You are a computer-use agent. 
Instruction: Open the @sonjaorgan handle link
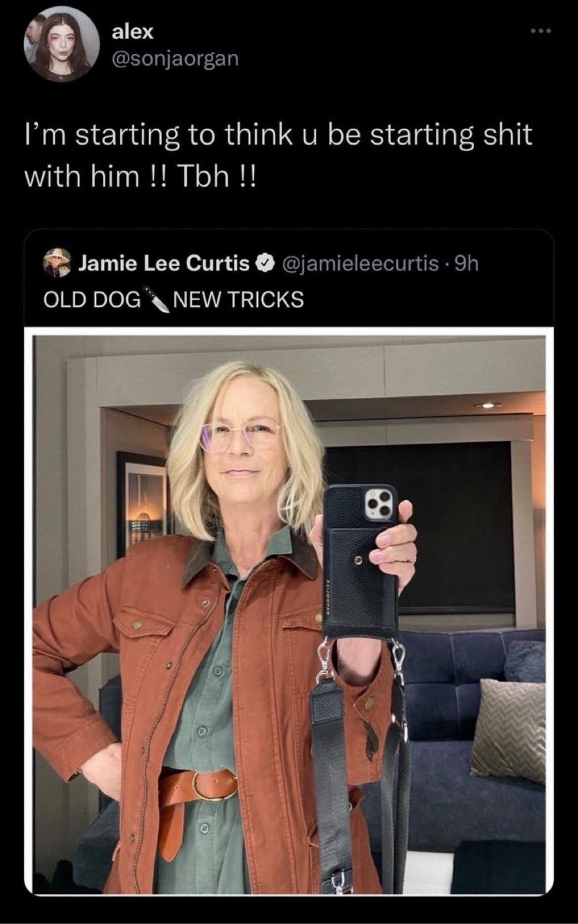[x=175, y=59]
